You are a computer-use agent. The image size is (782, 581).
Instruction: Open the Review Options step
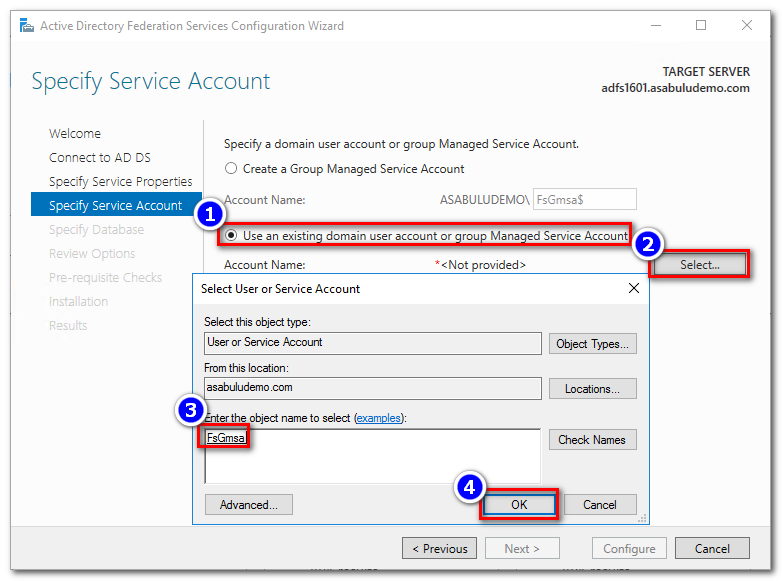click(92, 253)
